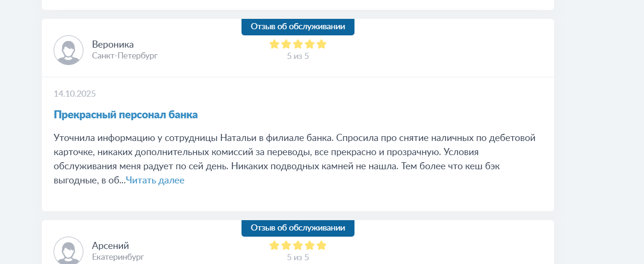This screenshot has height=264, width=644.
Task: Click first star in Вероника's rating
Action: click(274, 44)
